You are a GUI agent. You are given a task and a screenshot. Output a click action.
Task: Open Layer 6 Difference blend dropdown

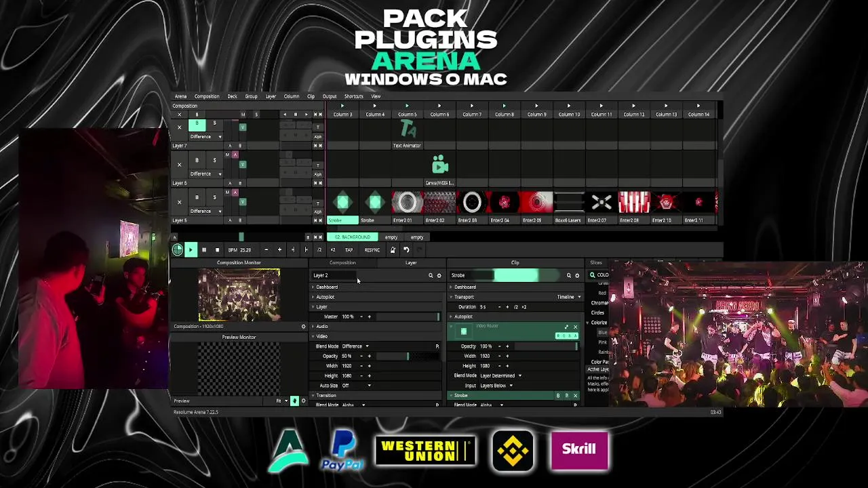(205, 174)
